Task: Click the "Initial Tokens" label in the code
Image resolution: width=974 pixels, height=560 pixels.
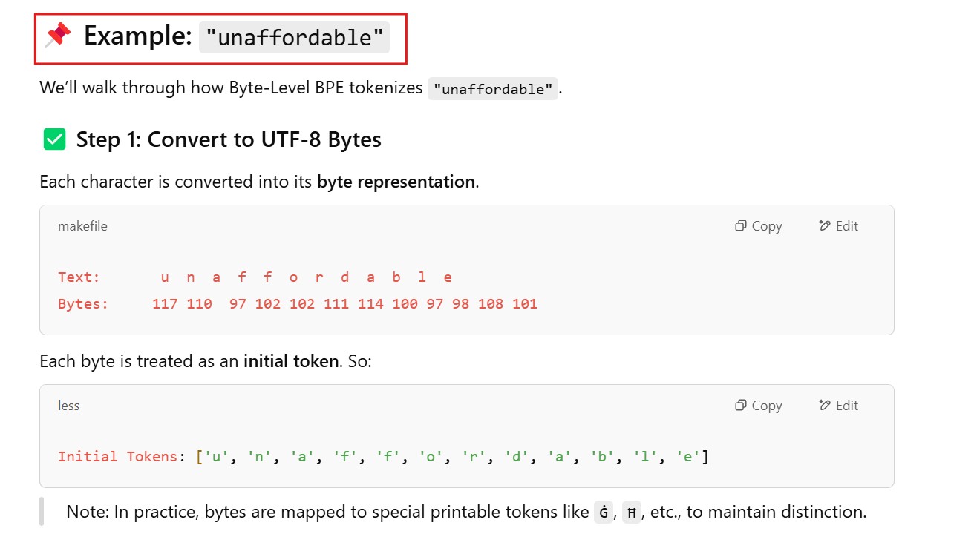Action: click(117, 457)
